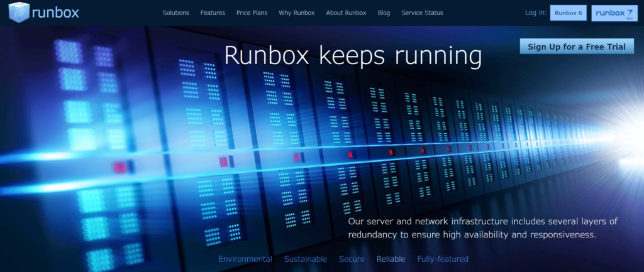Select the Environmental slide tab
This screenshot has width=644, height=272.
click(x=245, y=259)
